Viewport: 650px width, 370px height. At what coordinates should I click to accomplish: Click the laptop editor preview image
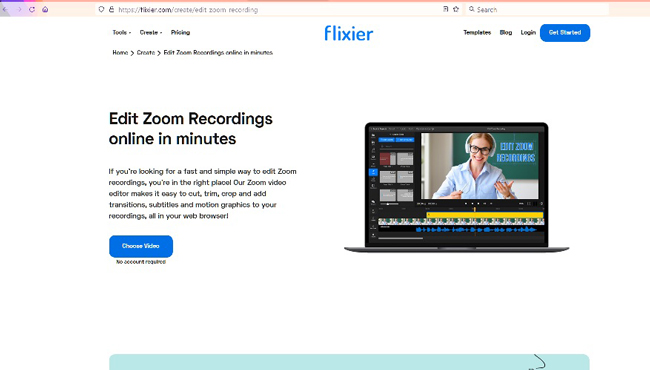[456, 187]
